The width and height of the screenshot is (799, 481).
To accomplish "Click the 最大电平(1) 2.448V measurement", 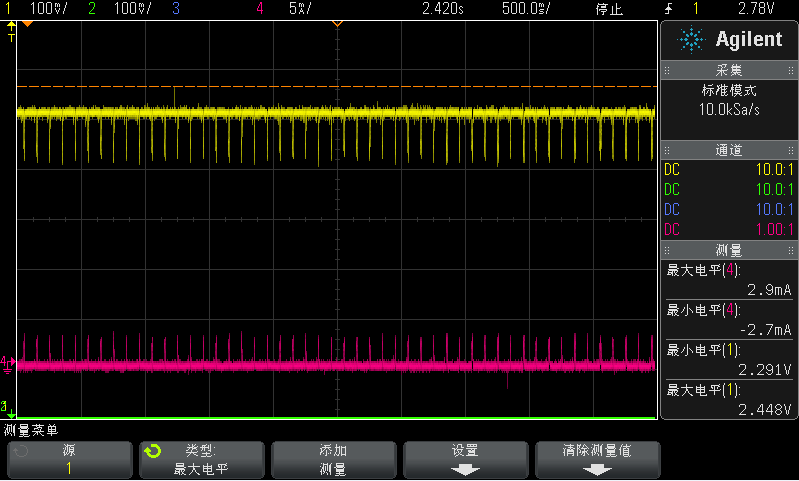I will point(729,400).
